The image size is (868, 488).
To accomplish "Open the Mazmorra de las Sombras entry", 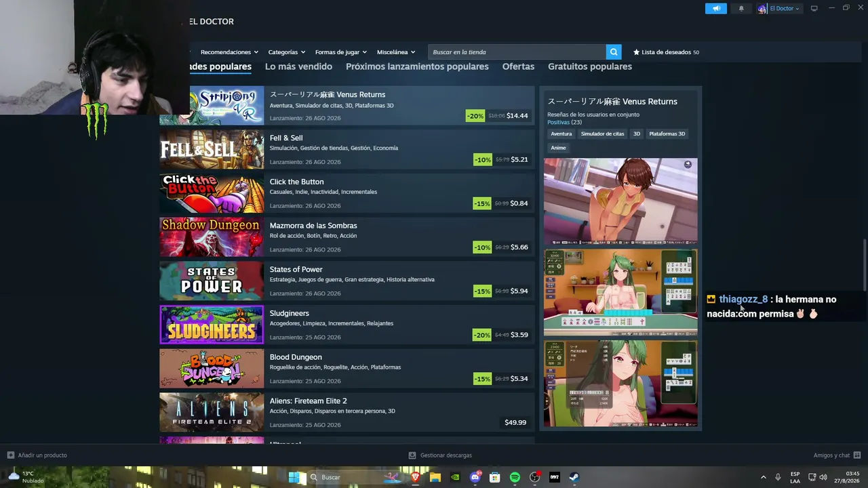I will coord(347,237).
